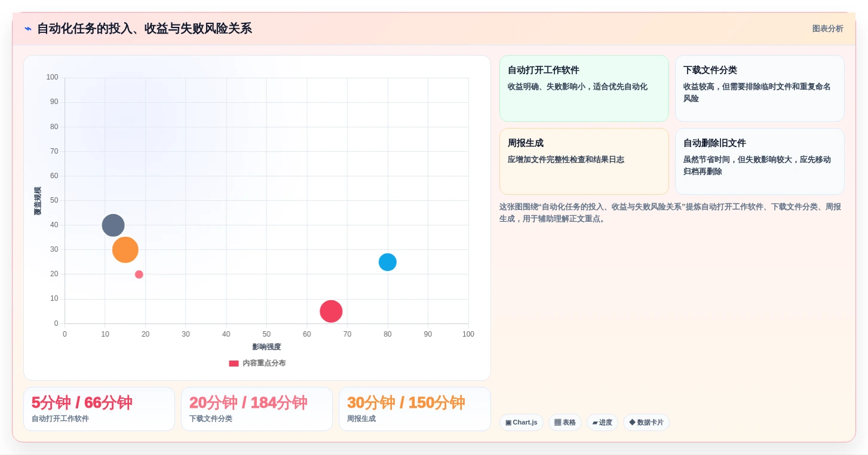The image size is (868, 455).
Task: Open the 周报生成 orange-bordered card
Action: pos(584,161)
